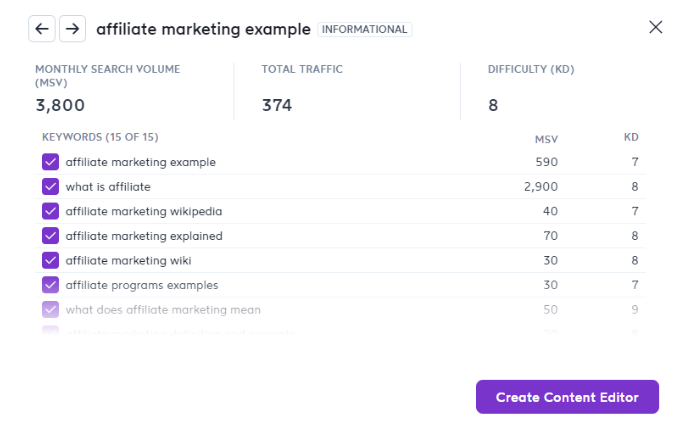This screenshot has height=429, width=684.
Task: Toggle 'affiliate marketing wiki' checkbox
Action: click(x=51, y=260)
